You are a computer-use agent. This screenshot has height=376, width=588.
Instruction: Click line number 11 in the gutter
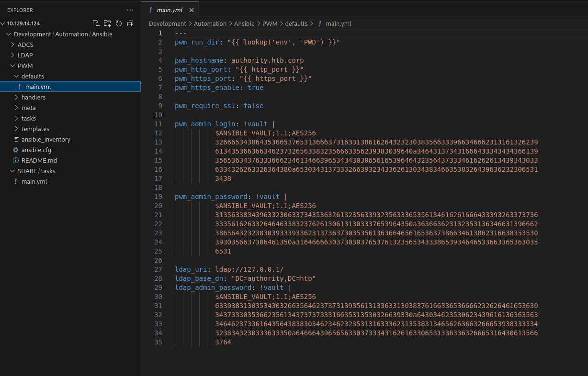coord(158,124)
